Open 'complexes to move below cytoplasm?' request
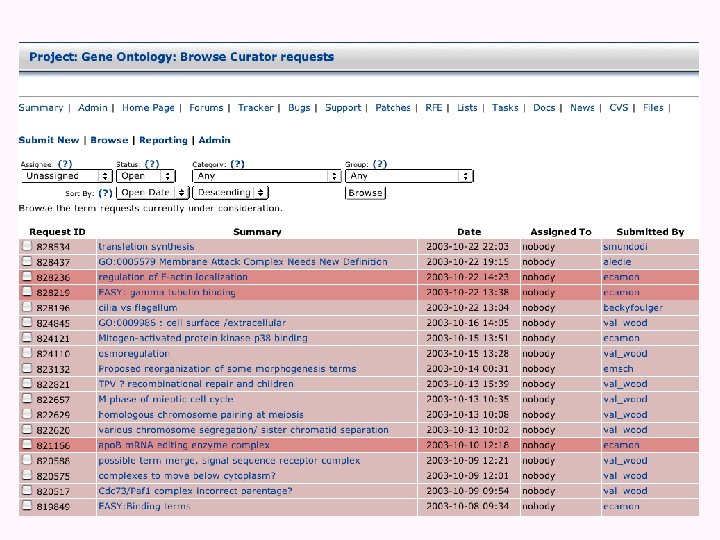 click(x=187, y=476)
